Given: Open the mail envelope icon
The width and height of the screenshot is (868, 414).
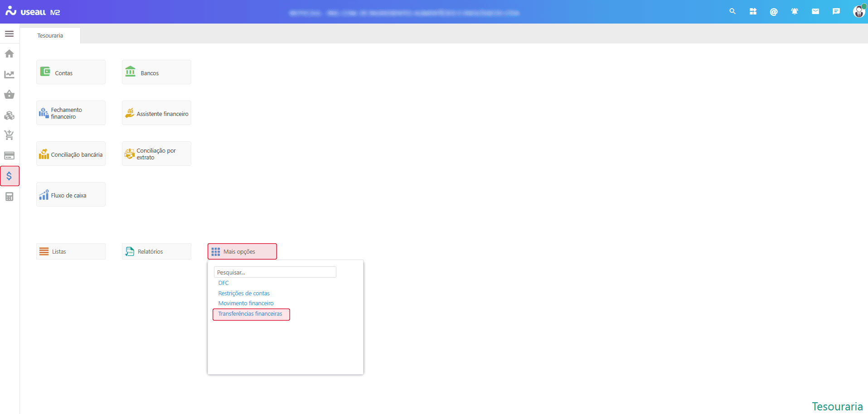Looking at the screenshot, I should click(815, 11).
